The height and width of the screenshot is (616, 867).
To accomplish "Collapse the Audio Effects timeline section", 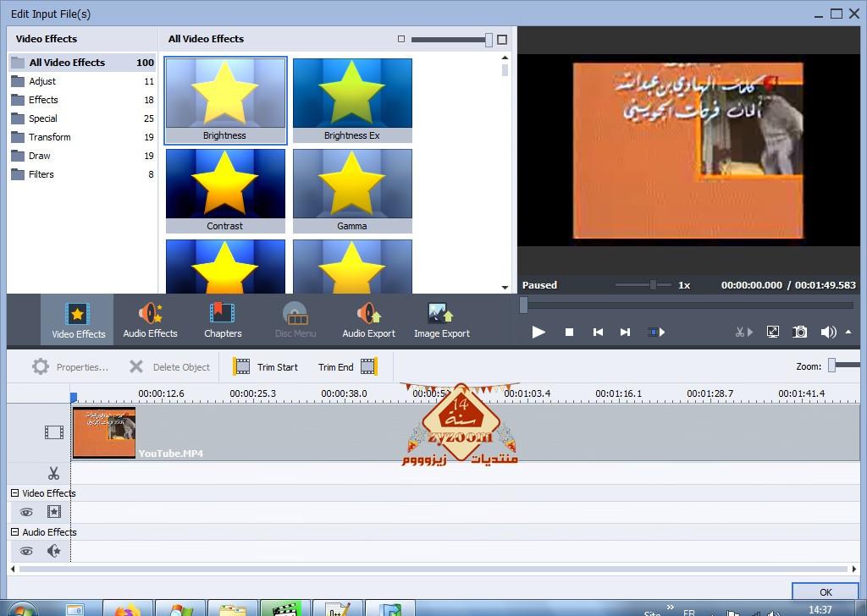I will point(15,532).
